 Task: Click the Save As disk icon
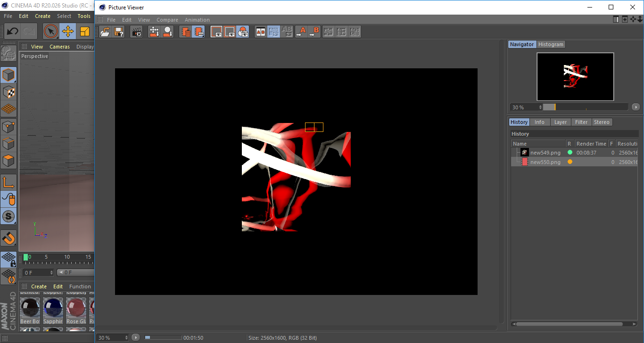pyautogui.click(x=119, y=32)
